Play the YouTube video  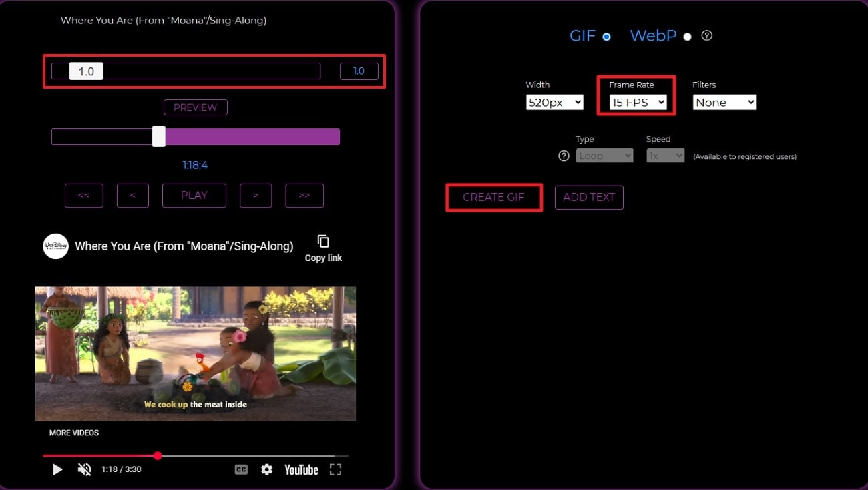coord(57,470)
